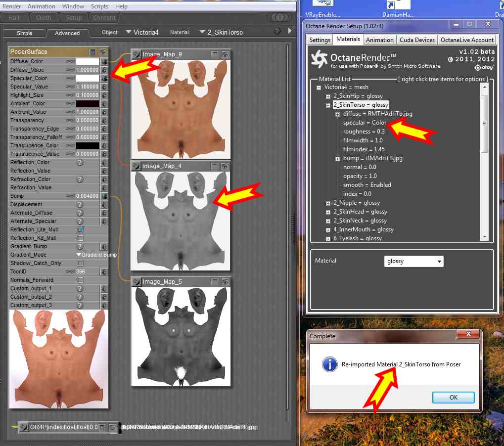Expand the 2_SkinHead tree node
This screenshot has height=446, width=504.
(x=328, y=212)
